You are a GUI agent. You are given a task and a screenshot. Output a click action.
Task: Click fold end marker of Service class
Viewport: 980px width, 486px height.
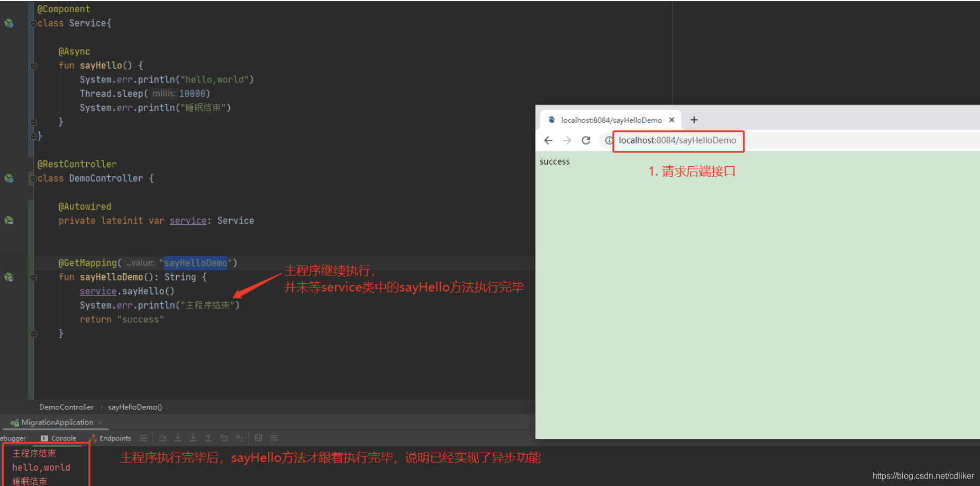pos(33,136)
